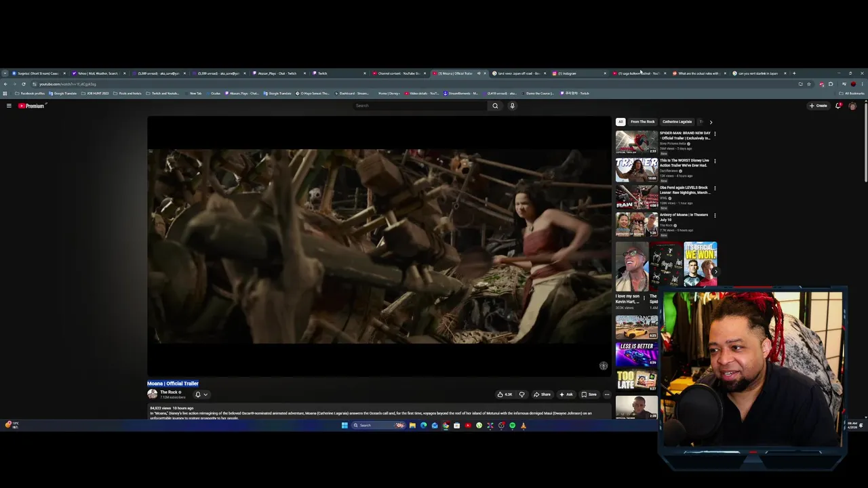The height and width of the screenshot is (488, 868).
Task: Click the Create button in YouTube header
Action: coord(818,106)
